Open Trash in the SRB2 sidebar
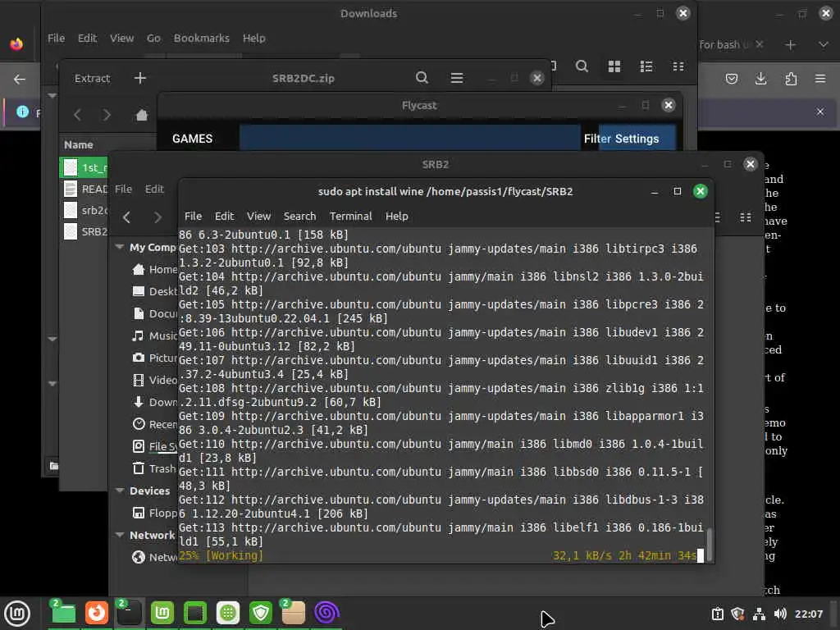The height and width of the screenshot is (630, 840). pos(154,468)
